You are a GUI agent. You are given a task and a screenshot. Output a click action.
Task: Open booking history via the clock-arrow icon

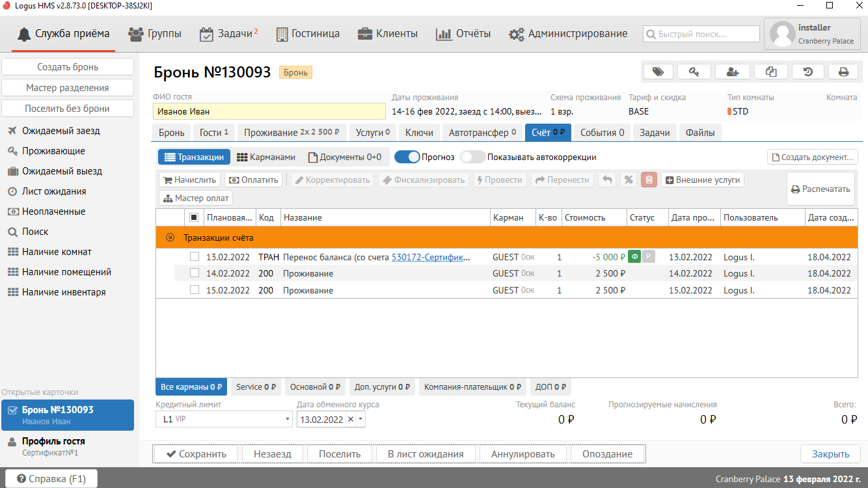[808, 72]
